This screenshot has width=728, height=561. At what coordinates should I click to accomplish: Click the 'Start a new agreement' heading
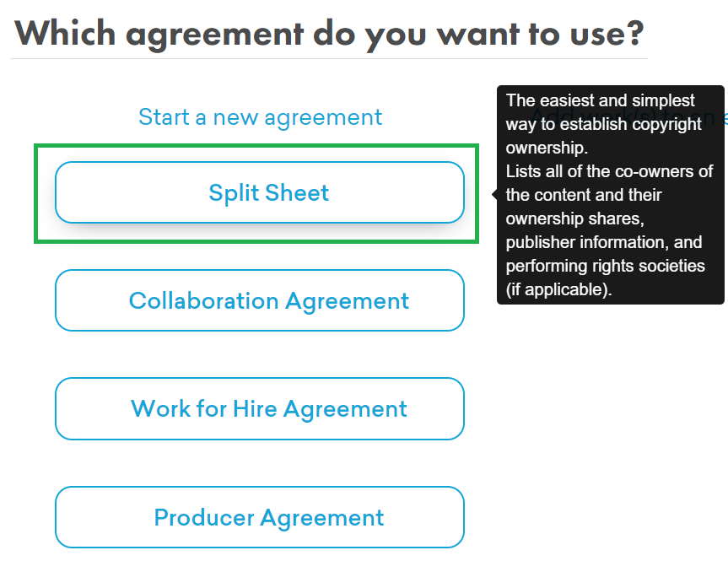pos(260,117)
